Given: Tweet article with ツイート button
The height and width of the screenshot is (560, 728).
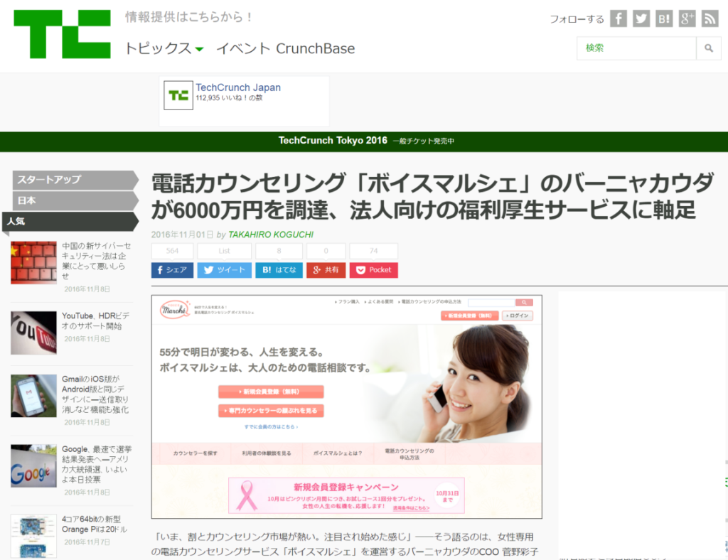Looking at the screenshot, I should [x=224, y=270].
